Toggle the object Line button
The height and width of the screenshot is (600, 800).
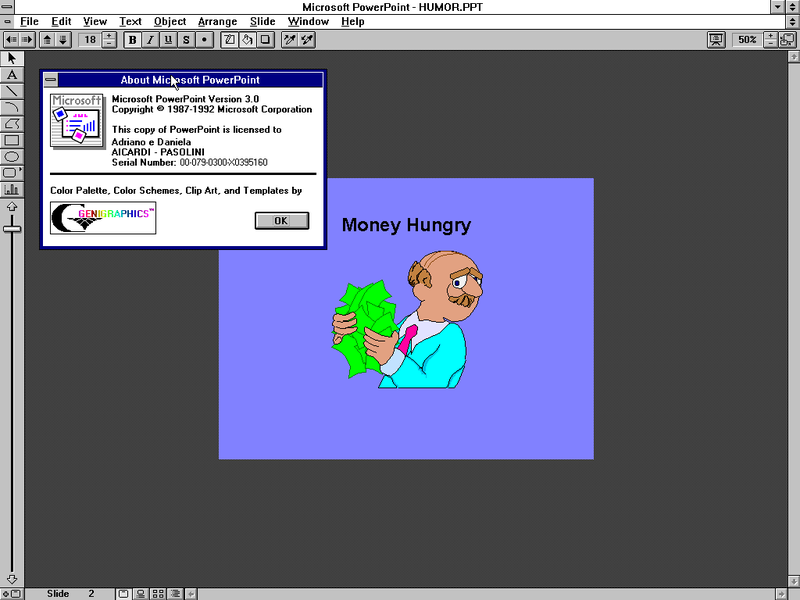[229, 39]
